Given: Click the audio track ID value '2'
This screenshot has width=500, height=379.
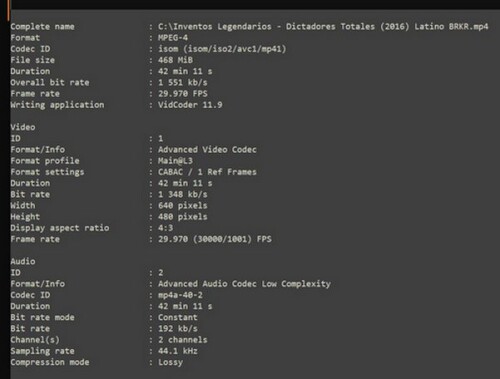Looking at the screenshot, I should (161, 273).
